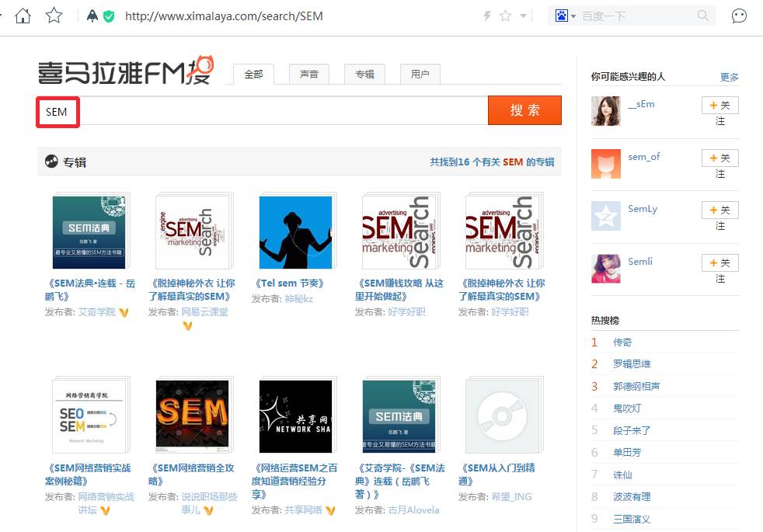Open blank disc SEM从入门到精通 cover

coord(503,416)
